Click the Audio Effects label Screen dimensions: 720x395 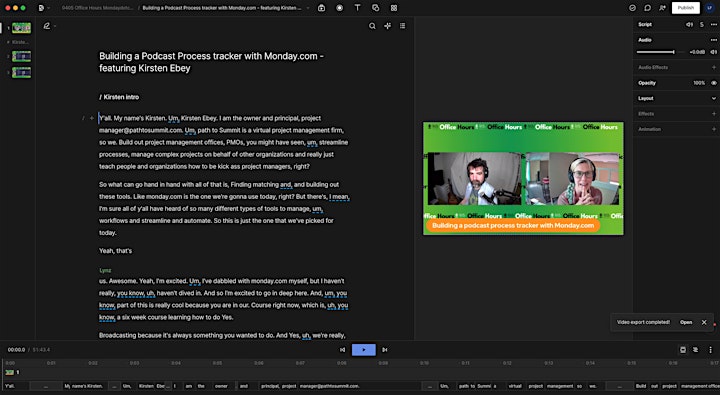pyautogui.click(x=653, y=68)
